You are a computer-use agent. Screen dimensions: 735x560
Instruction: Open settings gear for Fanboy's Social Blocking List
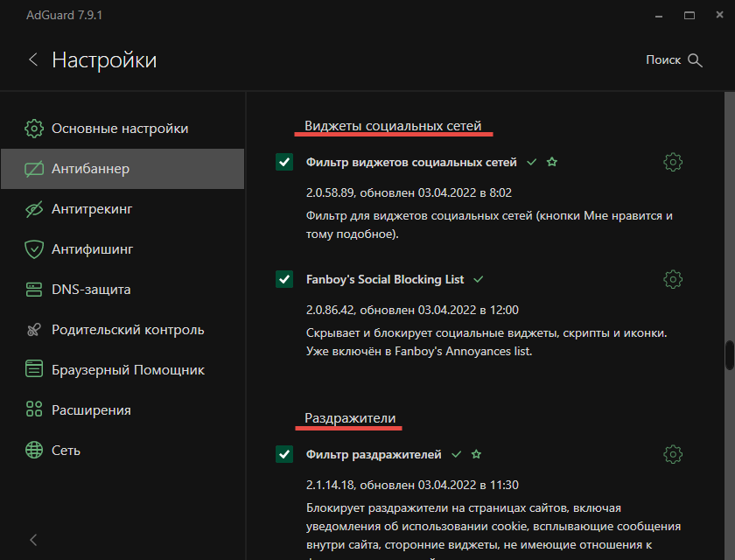click(673, 279)
